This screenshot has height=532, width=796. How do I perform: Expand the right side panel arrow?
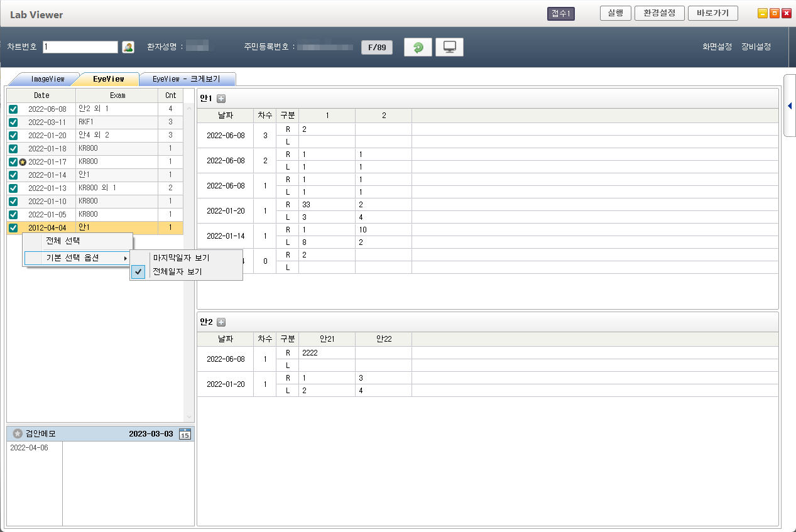point(789,106)
